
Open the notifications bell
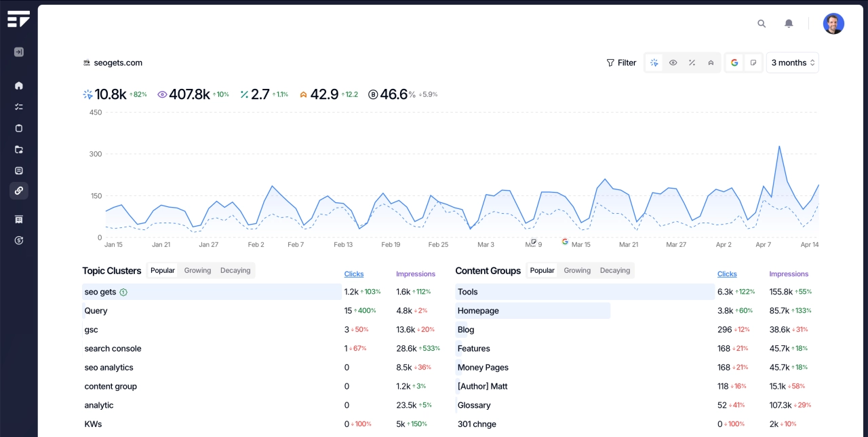789,24
